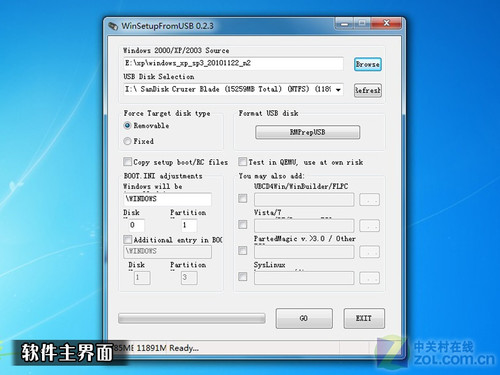Click browse button next to UBCD4Win field
Viewport: 500px width, 375px height.
[x=369, y=200]
